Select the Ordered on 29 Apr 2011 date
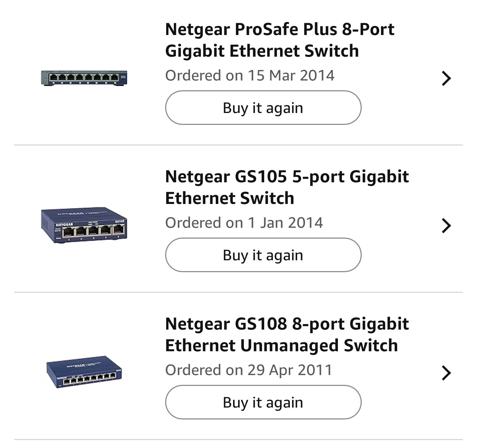Viewport: 477px width, 448px height. pos(249,370)
